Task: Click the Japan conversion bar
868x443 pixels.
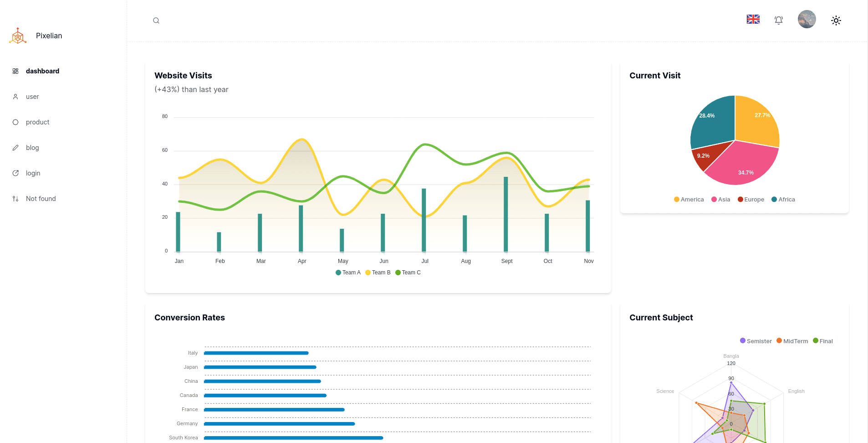Action: tap(260, 367)
